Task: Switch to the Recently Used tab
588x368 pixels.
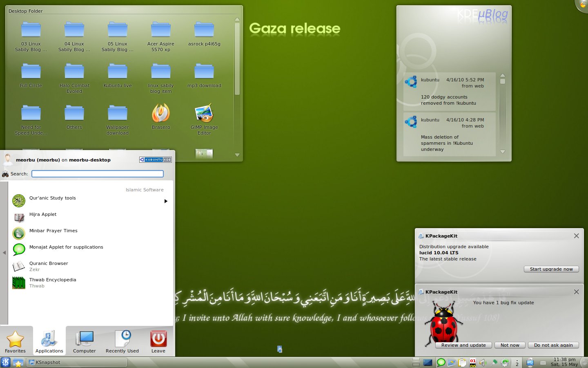Action: tap(122, 341)
